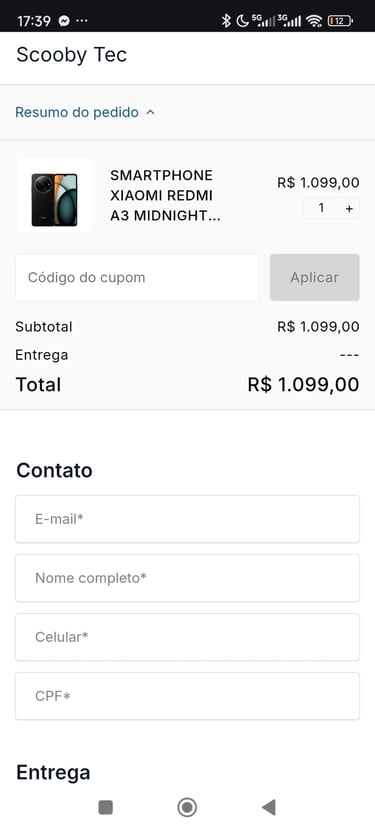Open recent apps square icon
The image size is (375, 829).
(x=106, y=807)
